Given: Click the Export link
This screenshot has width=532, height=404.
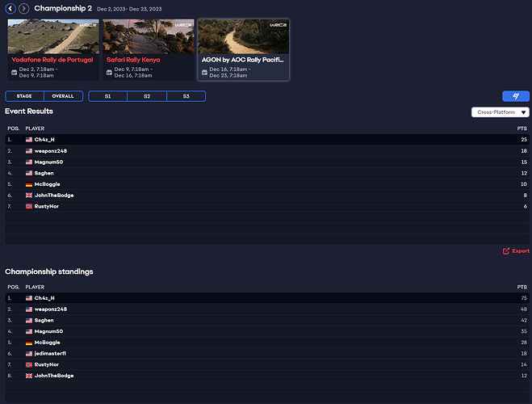Looking at the screenshot, I should click(521, 251).
